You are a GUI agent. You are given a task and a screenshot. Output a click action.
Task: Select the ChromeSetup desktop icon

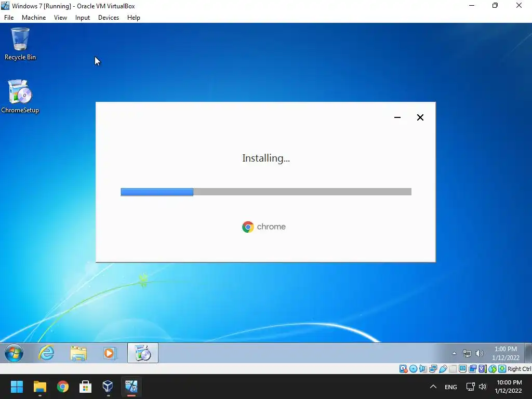(20, 96)
